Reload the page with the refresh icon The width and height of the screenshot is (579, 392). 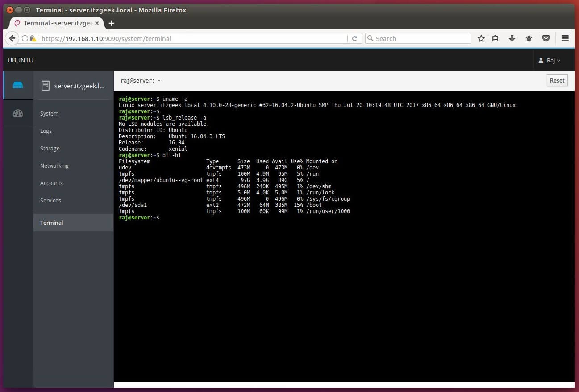[x=355, y=38]
